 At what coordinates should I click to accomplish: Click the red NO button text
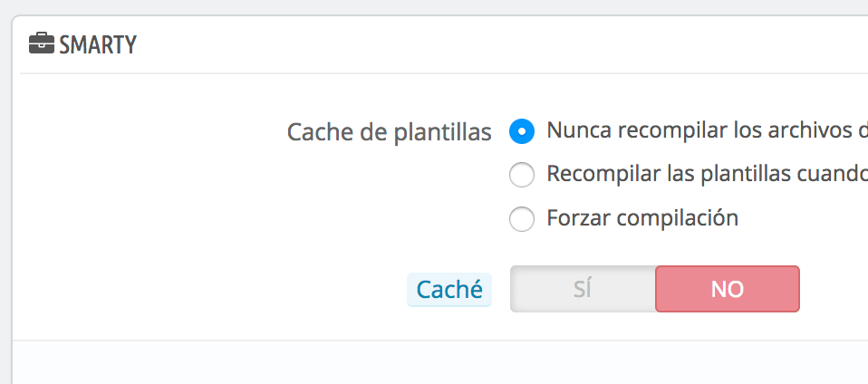[728, 290]
